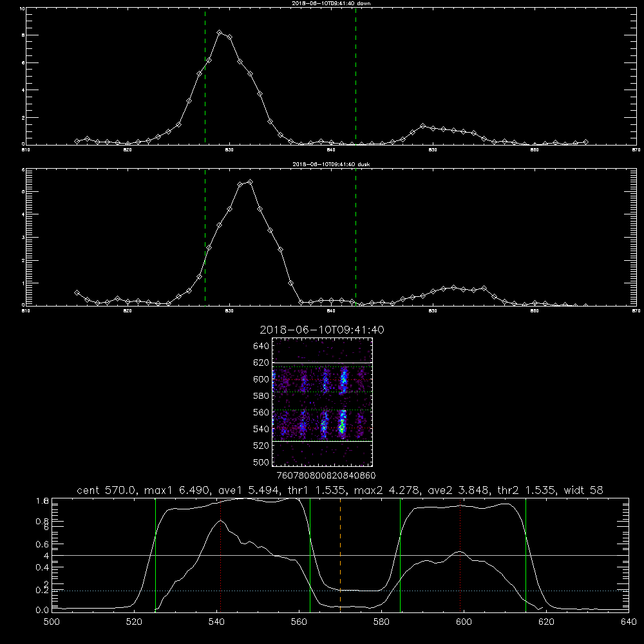The image size is (644, 644).
Task: Click the '640' tick label on the bottom plot x-axis
Action: coord(629,622)
